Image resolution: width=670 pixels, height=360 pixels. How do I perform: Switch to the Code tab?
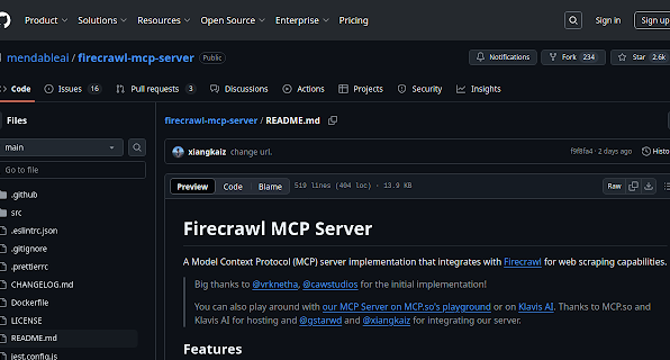(16, 89)
